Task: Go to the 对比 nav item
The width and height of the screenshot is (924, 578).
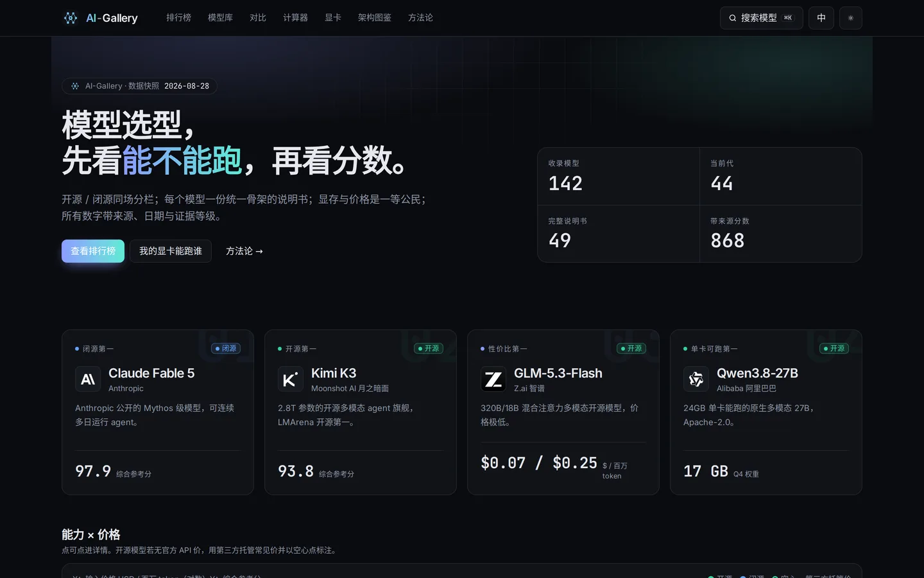Action: [258, 18]
